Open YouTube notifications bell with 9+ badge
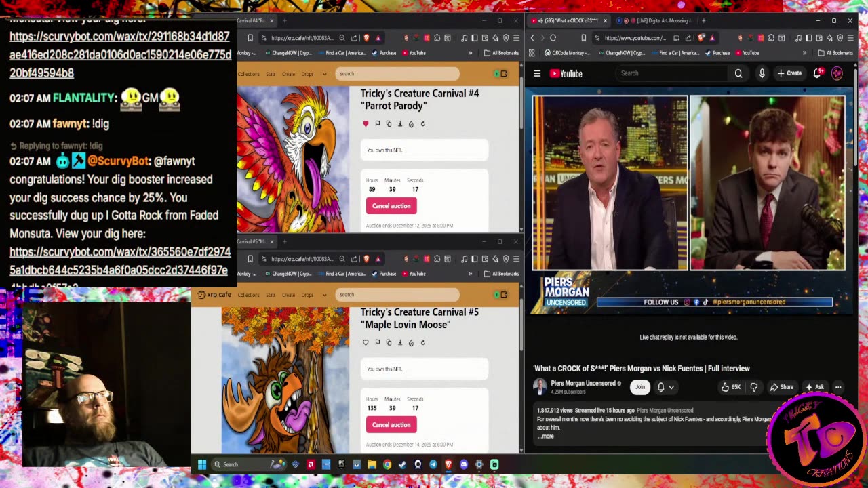 click(818, 73)
